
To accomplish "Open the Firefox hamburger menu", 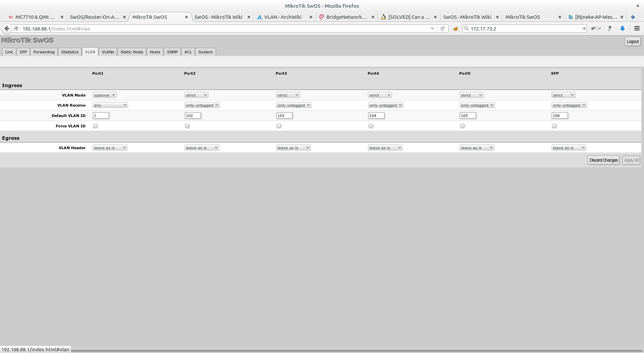I will click(x=637, y=28).
